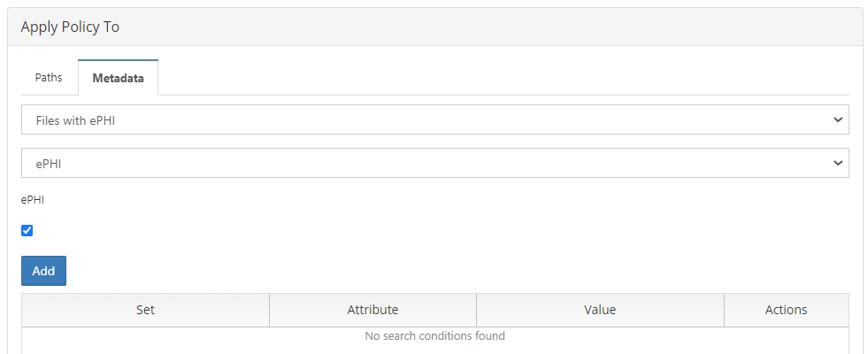
Task: Click the 'ePHI' text inside the second selector
Action: (50, 164)
